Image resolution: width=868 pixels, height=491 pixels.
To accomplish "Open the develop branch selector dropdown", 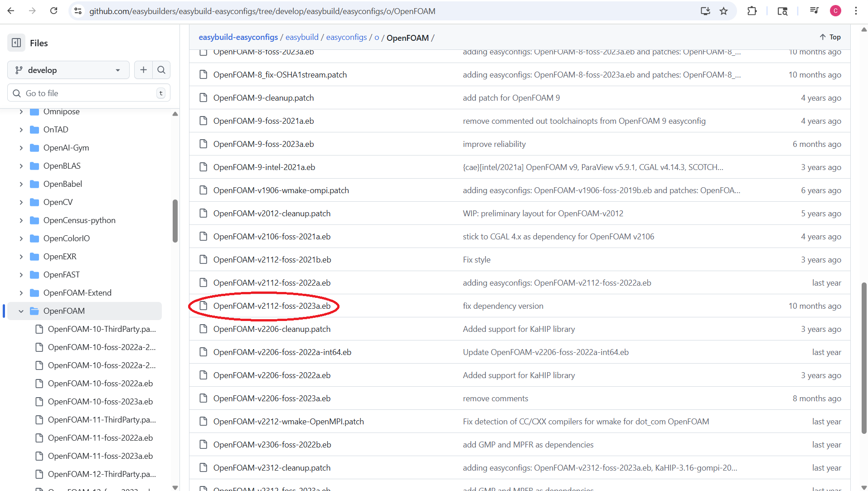I will click(68, 70).
